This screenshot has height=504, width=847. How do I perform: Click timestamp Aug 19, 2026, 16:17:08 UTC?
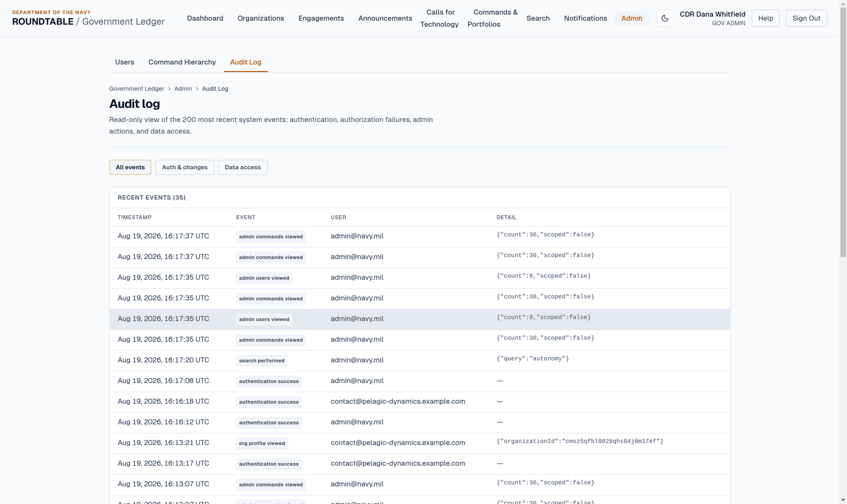pyautogui.click(x=163, y=381)
